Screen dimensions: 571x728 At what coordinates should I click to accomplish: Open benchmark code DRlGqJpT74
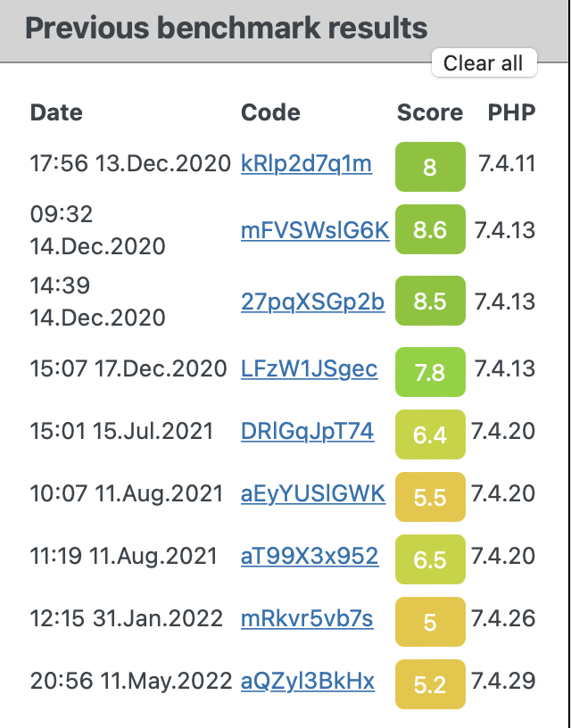point(307,431)
